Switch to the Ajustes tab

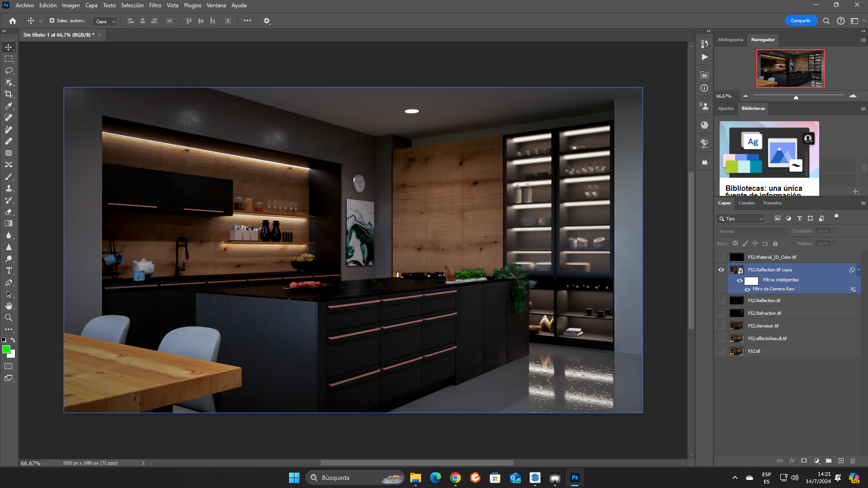pos(726,109)
